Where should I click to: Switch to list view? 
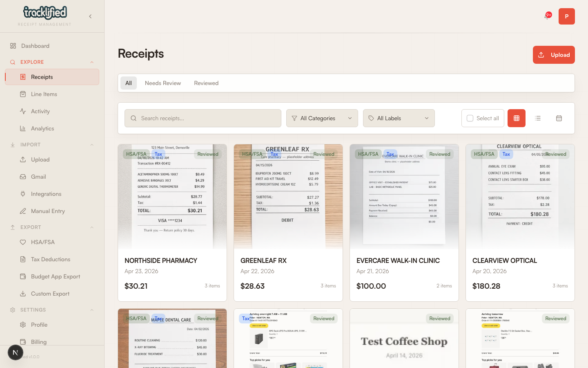click(538, 118)
